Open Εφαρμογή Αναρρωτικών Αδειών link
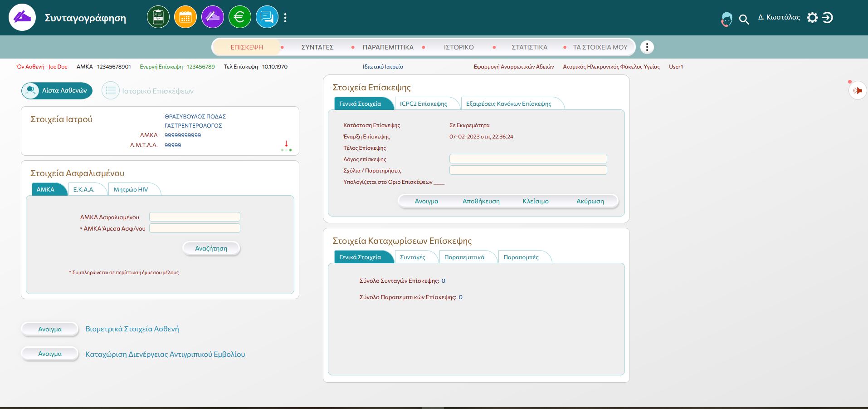Viewport: 868px width, 409px height. coord(514,67)
